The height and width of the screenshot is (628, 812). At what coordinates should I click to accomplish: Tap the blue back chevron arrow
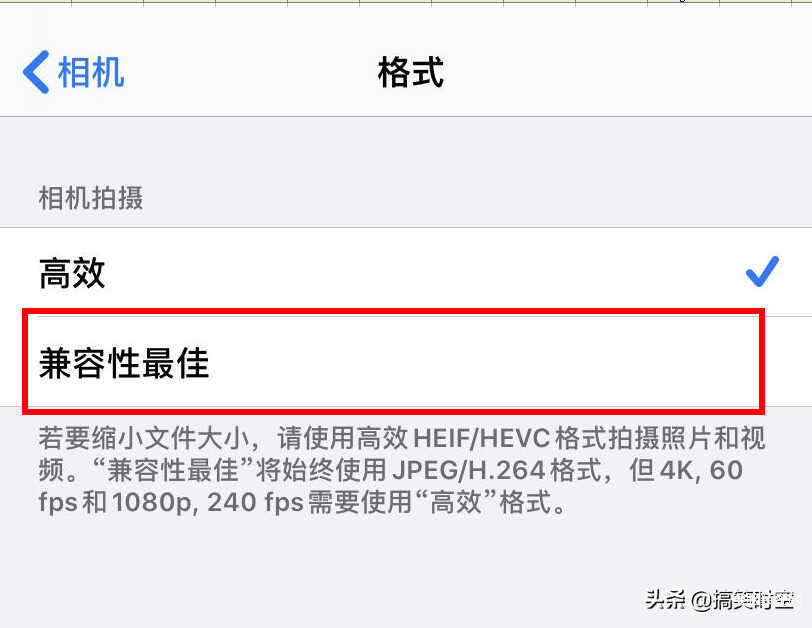tap(36, 72)
